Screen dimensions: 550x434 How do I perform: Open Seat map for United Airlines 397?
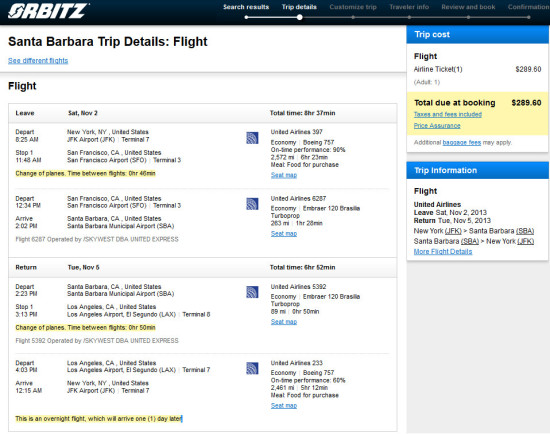(284, 175)
